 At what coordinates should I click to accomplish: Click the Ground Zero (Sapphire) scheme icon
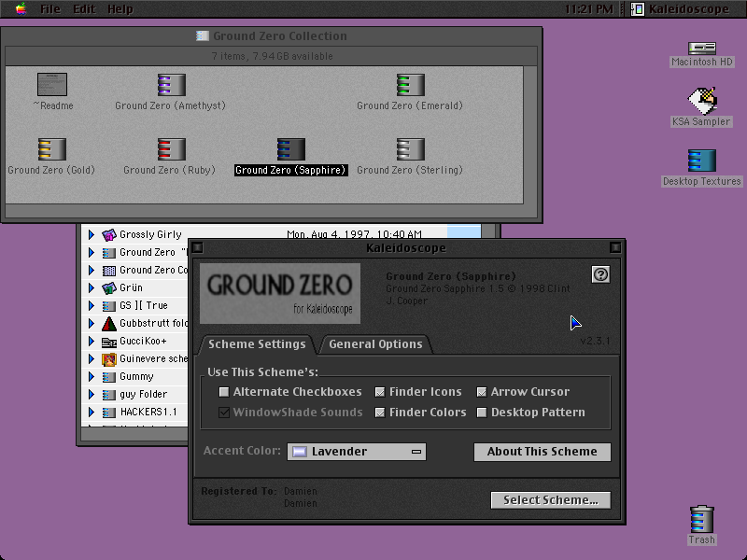tap(291, 149)
